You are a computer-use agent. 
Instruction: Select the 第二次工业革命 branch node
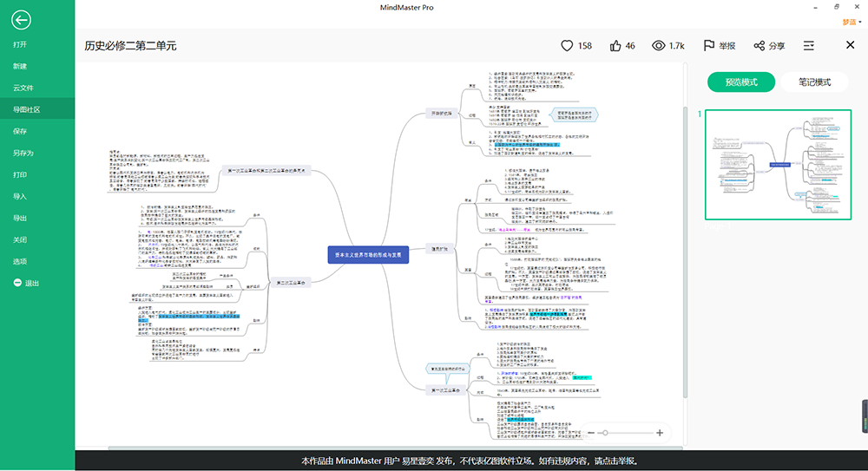(291, 282)
